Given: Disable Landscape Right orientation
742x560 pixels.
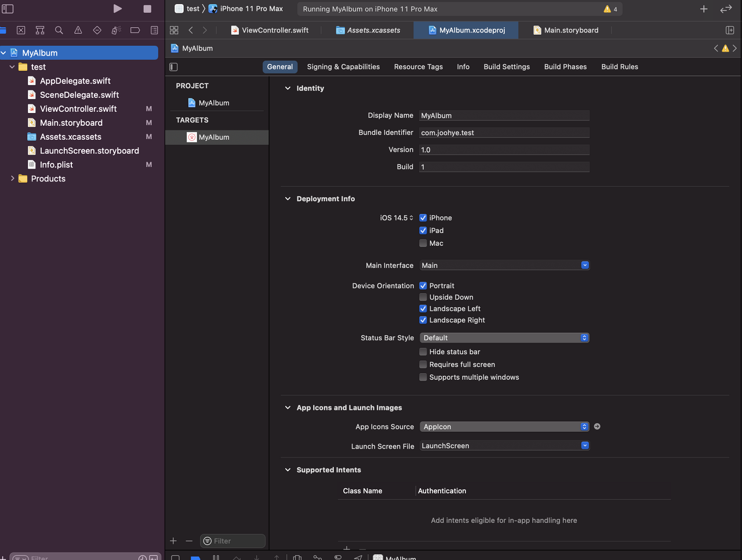Looking at the screenshot, I should pyautogui.click(x=423, y=320).
